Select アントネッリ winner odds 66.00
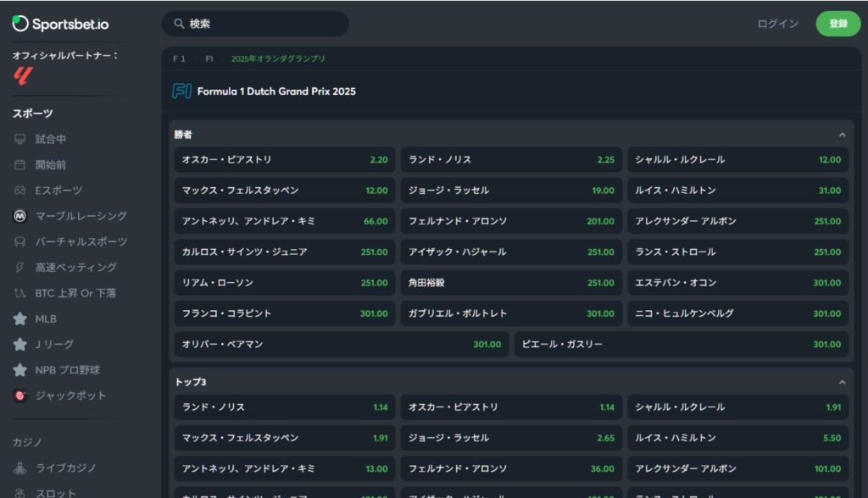Viewport: 868px width, 498px height. pos(285,221)
